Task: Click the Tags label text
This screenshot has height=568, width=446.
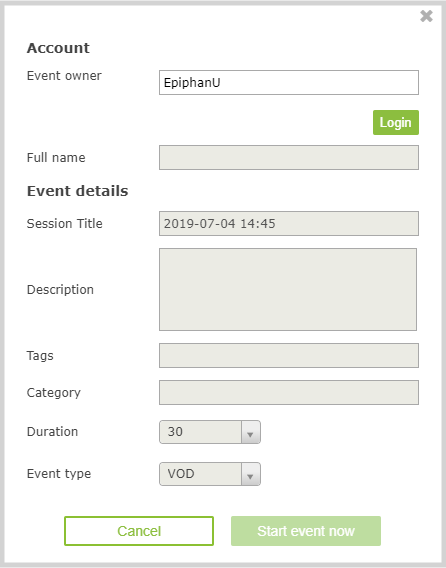Action: 40,356
